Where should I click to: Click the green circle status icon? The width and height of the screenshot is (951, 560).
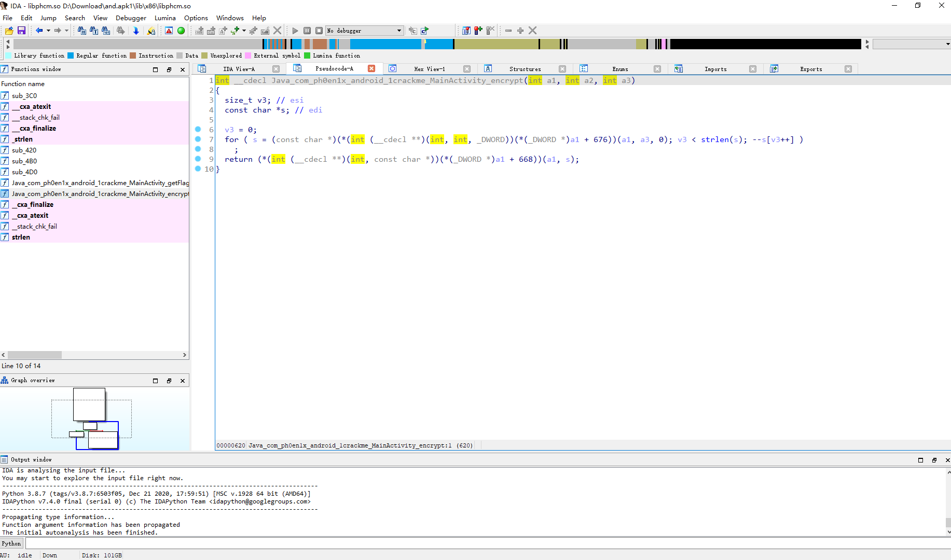click(x=181, y=31)
